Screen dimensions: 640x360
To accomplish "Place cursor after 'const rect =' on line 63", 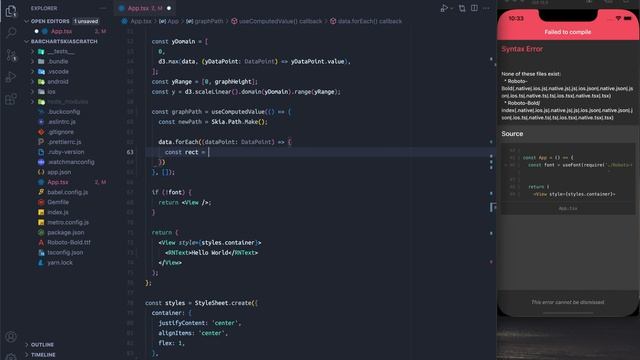I will [209, 152].
